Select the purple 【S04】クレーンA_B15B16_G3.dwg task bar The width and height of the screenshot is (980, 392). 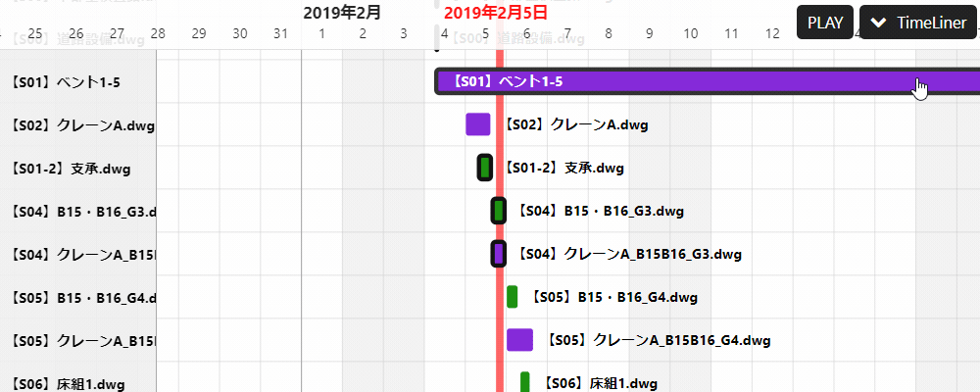point(498,254)
